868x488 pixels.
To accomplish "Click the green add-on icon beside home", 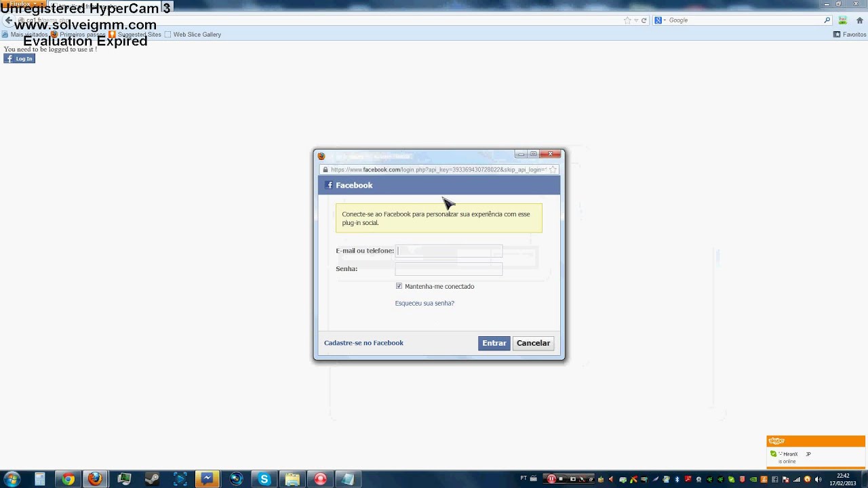I will (843, 20).
